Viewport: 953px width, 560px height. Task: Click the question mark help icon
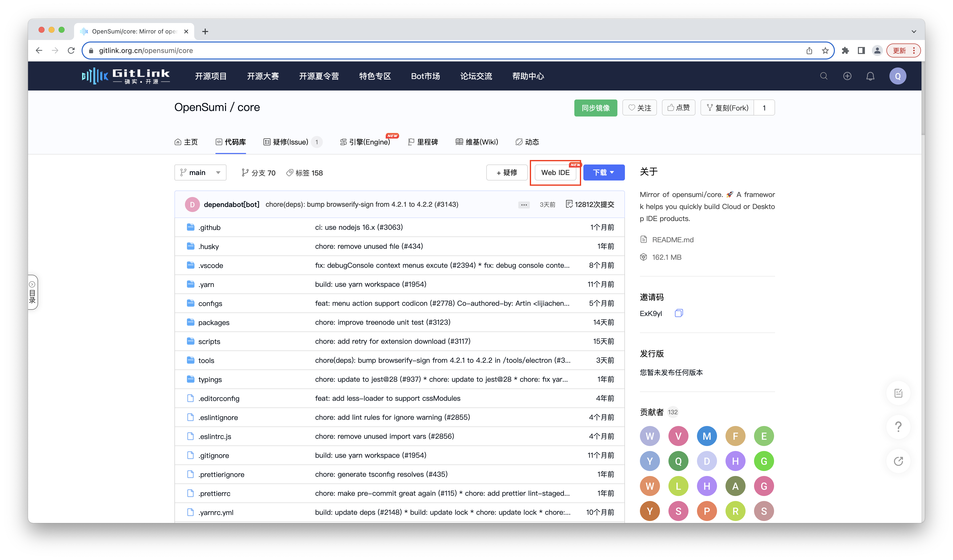[x=898, y=426]
